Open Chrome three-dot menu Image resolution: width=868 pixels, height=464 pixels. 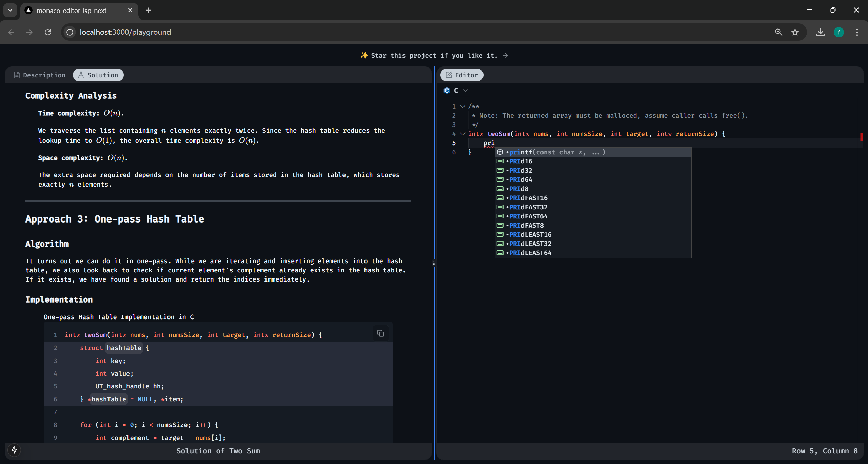[857, 32]
